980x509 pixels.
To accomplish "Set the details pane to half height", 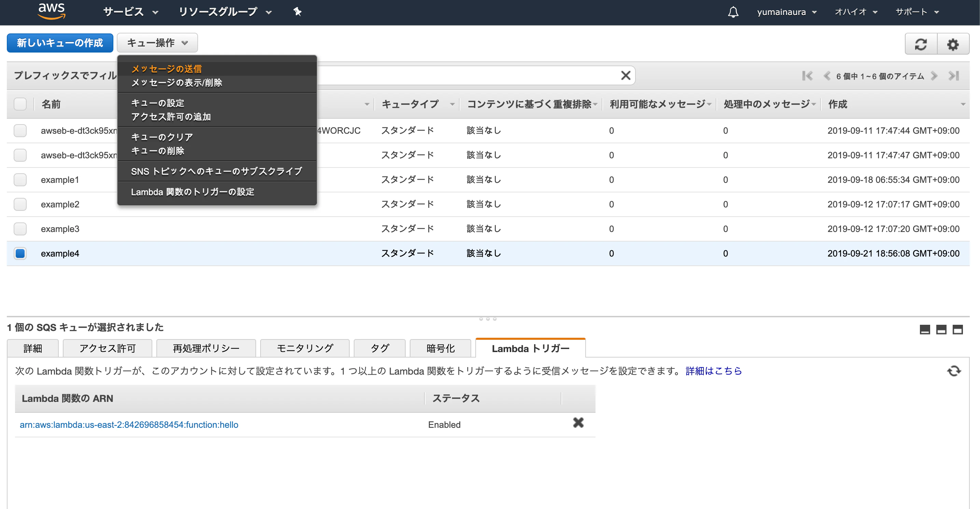I will 941,329.
